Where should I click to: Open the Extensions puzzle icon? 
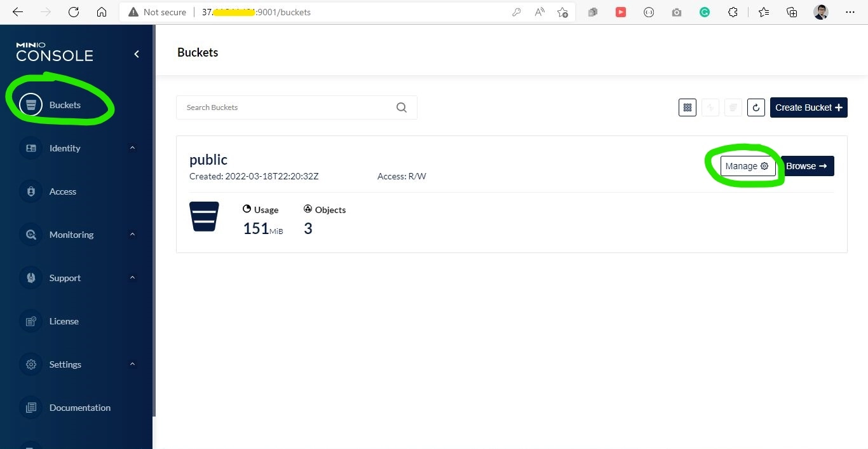tap(733, 12)
